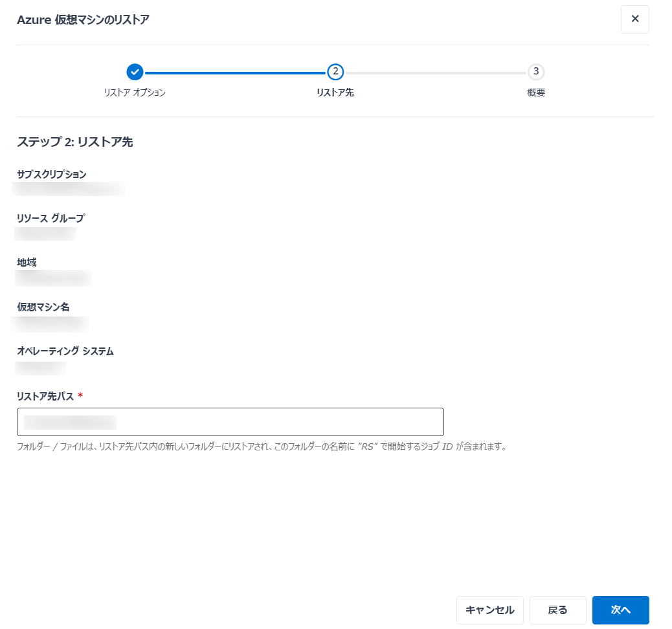Go to リストア先 step label
The width and height of the screenshot is (672, 629).
point(335,93)
